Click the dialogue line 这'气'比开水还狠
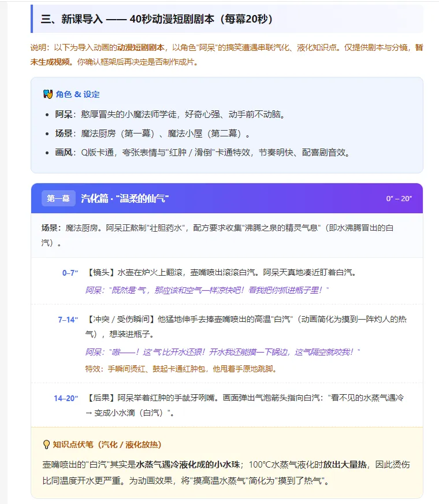Screen dimensions: 439x504 pyautogui.click(x=222, y=352)
